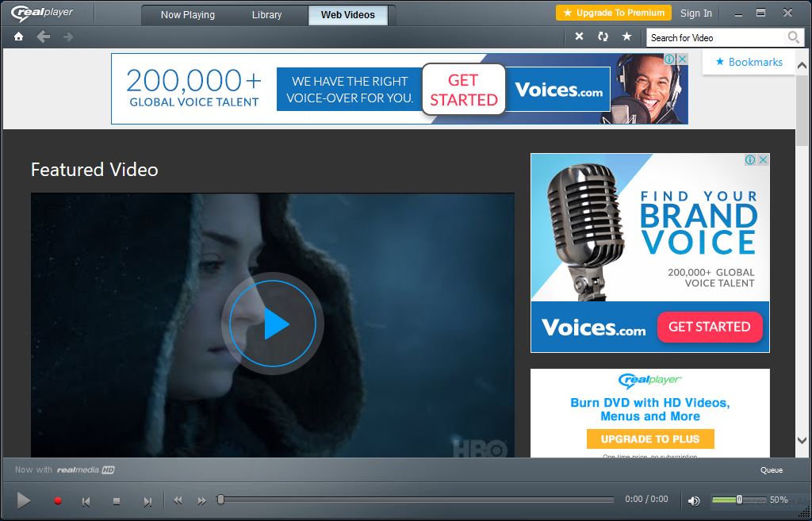Click the Sign In link
The image size is (812, 521).
[696, 13]
